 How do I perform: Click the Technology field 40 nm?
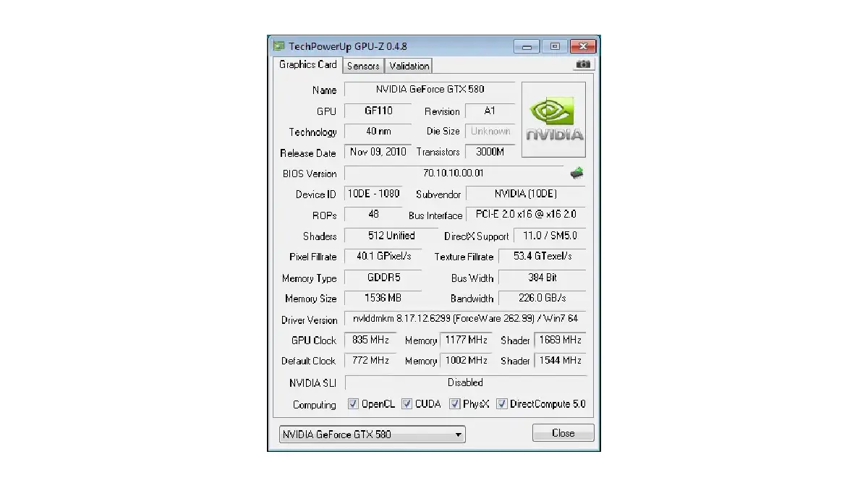(378, 132)
